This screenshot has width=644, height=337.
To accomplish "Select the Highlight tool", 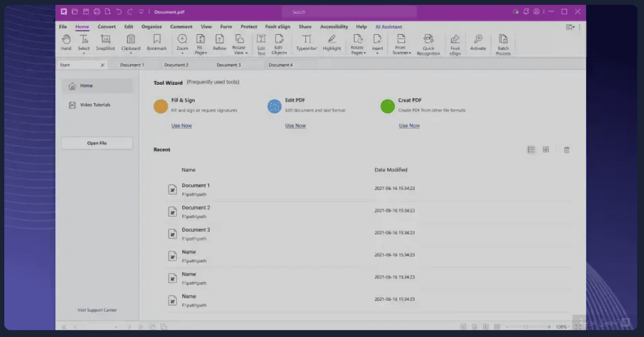I will (x=332, y=43).
